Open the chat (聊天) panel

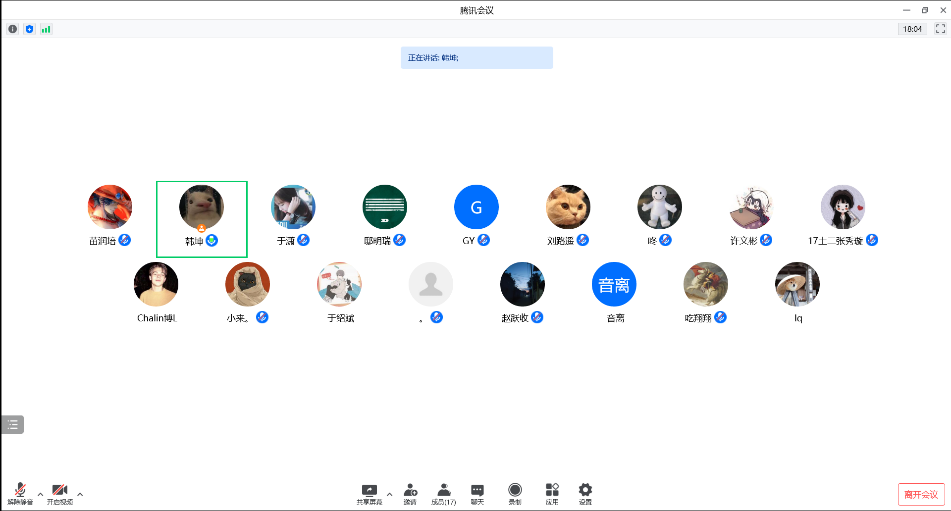click(x=478, y=491)
